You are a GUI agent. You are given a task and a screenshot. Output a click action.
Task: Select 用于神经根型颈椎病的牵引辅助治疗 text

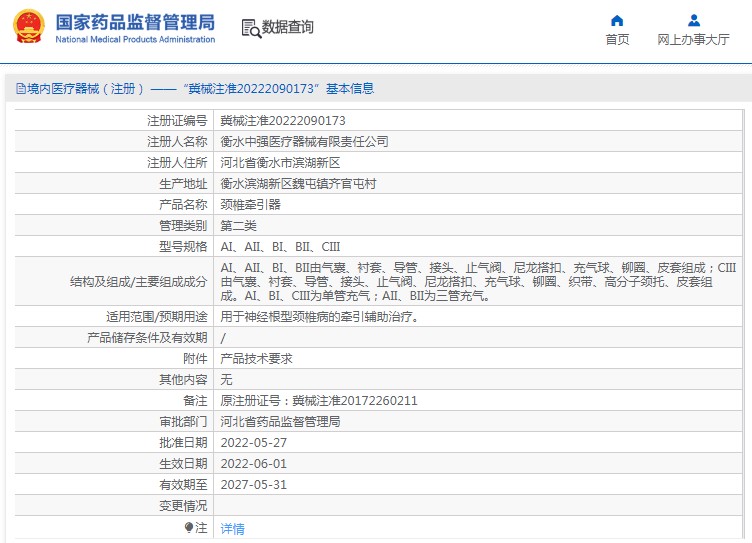click(x=319, y=317)
